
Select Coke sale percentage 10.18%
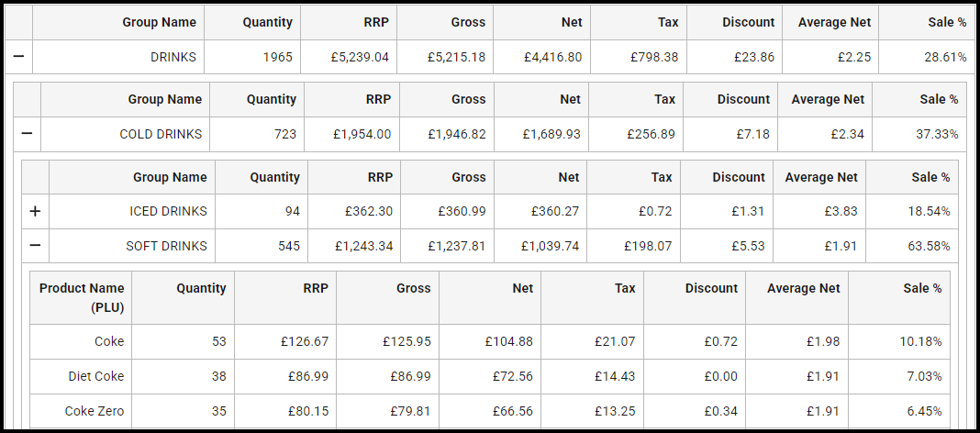pyautogui.click(x=920, y=341)
